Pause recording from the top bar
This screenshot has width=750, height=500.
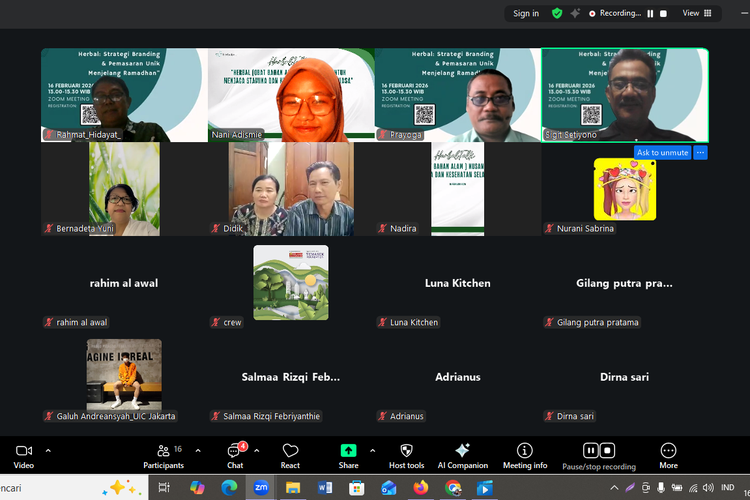tap(650, 13)
